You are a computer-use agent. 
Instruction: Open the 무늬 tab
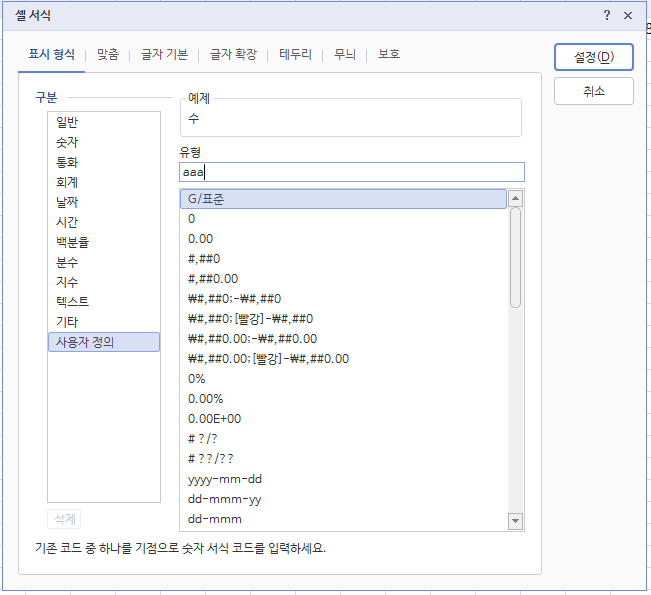pyautogui.click(x=345, y=54)
